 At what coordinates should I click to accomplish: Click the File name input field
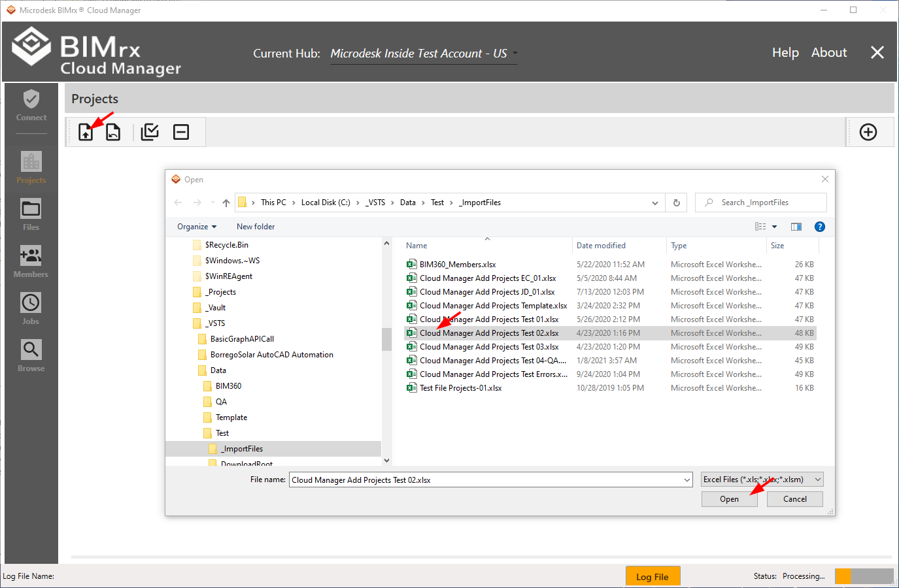[x=484, y=480]
